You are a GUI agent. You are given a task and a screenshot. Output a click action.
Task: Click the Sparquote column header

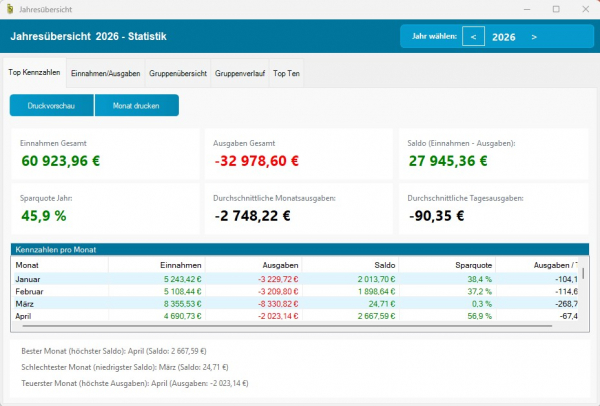point(447,265)
